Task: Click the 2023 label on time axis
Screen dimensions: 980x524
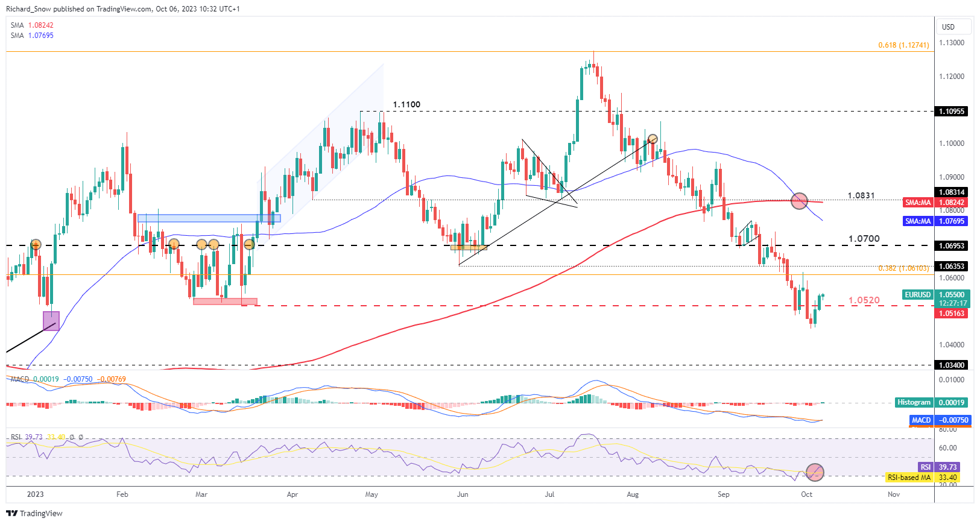Action: tap(36, 494)
